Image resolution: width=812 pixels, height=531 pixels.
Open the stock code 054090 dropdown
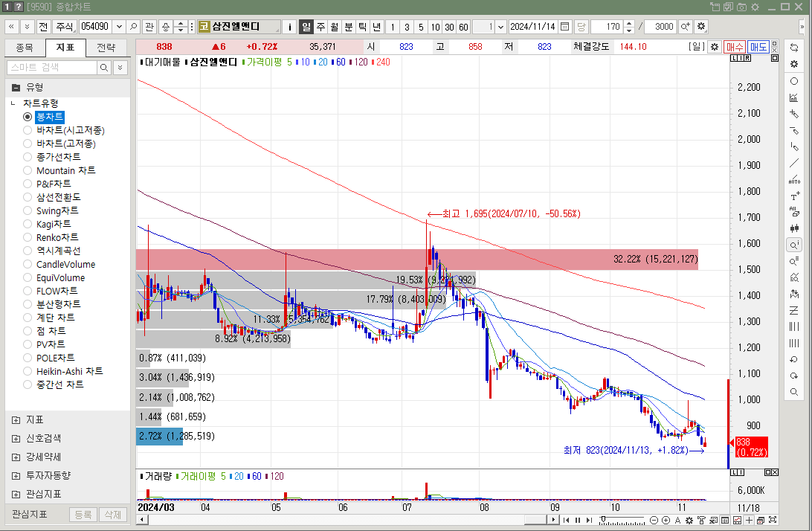click(x=119, y=27)
